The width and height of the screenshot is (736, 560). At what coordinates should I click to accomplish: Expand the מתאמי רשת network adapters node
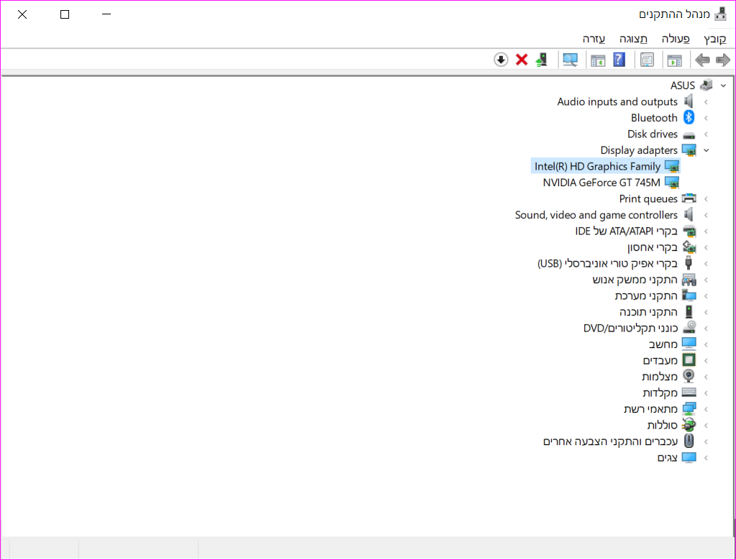(x=706, y=410)
